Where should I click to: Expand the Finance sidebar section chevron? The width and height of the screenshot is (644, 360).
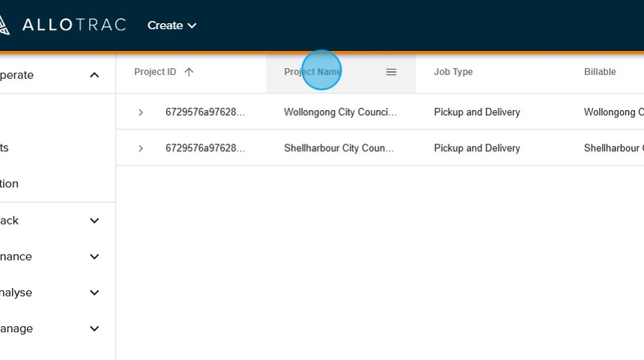(x=94, y=257)
